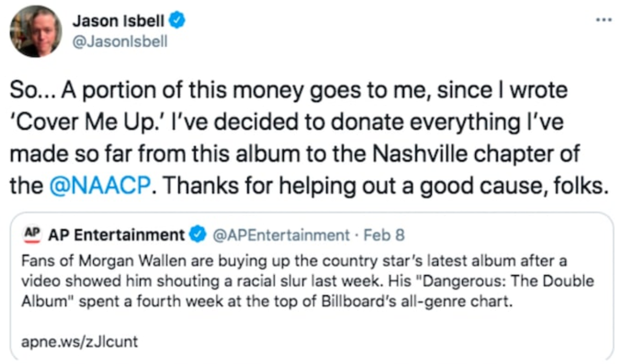Click Jason Isbell's profile avatar photo
This screenshot has height=364, width=621.
(36, 31)
